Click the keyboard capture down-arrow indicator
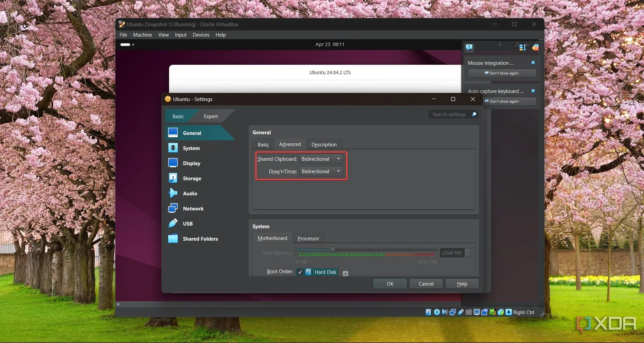The width and height of the screenshot is (644, 343). 509,312
